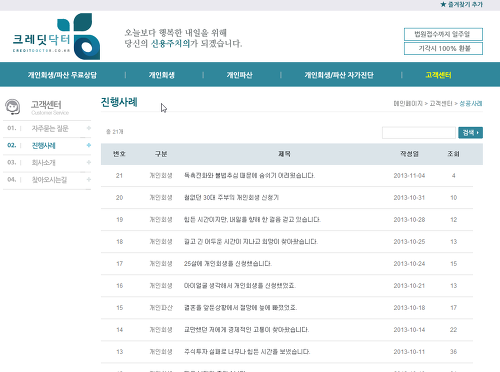The height and width of the screenshot is (372, 500).
Task: Open post 15 title in 개인파산 row
Action: tap(240, 308)
